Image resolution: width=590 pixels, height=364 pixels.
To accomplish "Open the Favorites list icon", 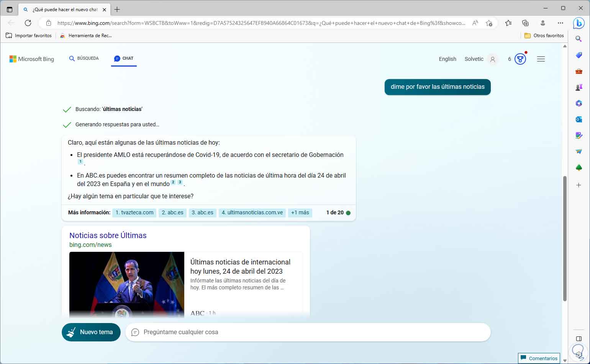I will (508, 23).
